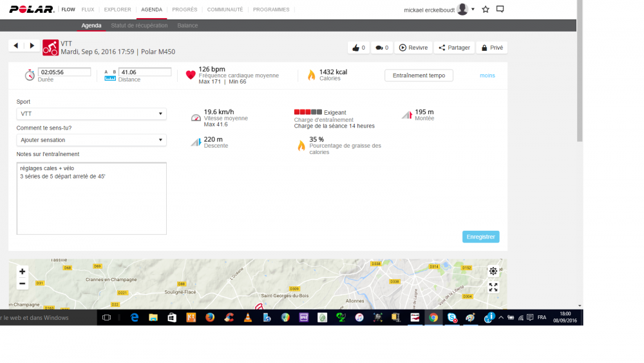Open the notifications chat icon in header
Screen dimensions: 644x363
(500, 10)
